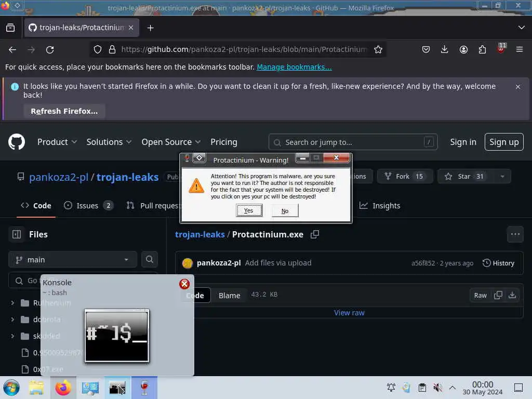This screenshot has height=399, width=532.
Task: Fork the repository
Action: [405, 177]
